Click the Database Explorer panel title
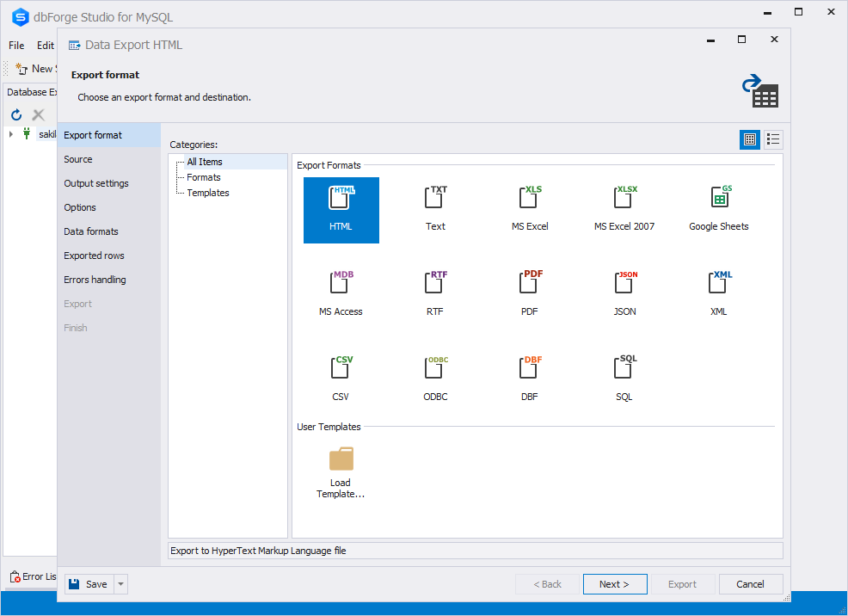Image resolution: width=848 pixels, height=616 pixels. tap(31, 92)
